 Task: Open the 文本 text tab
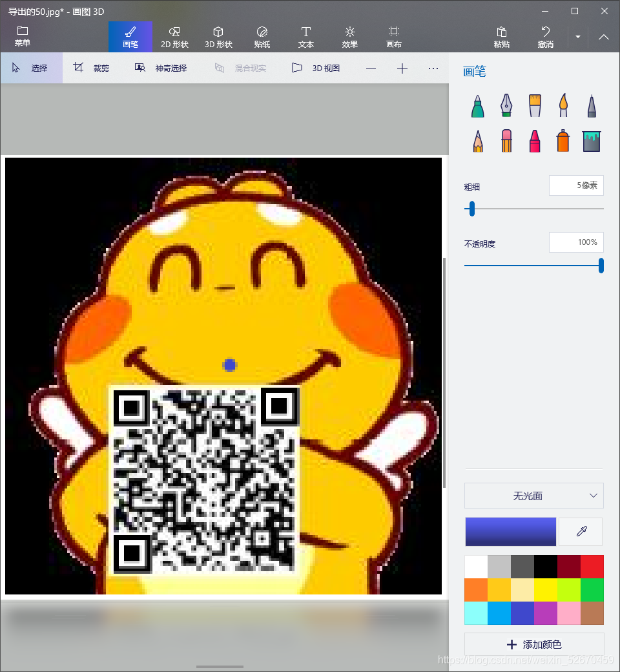306,37
